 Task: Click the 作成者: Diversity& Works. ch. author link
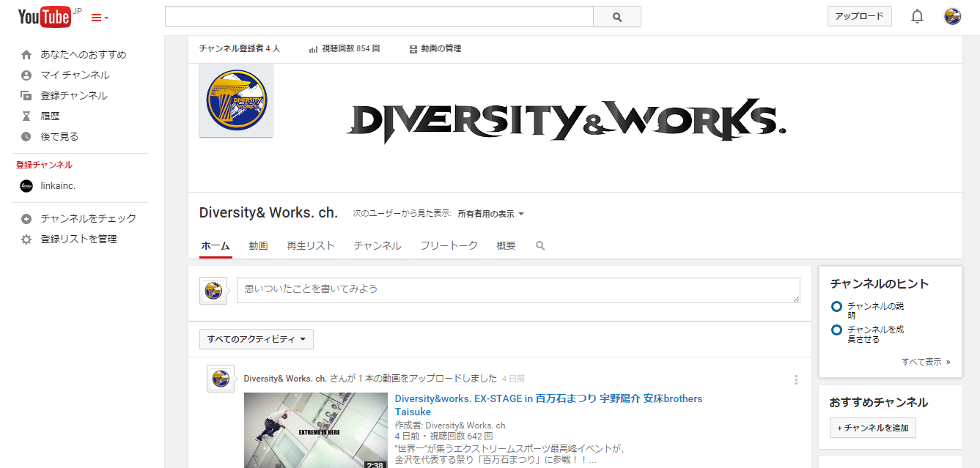[466, 426]
